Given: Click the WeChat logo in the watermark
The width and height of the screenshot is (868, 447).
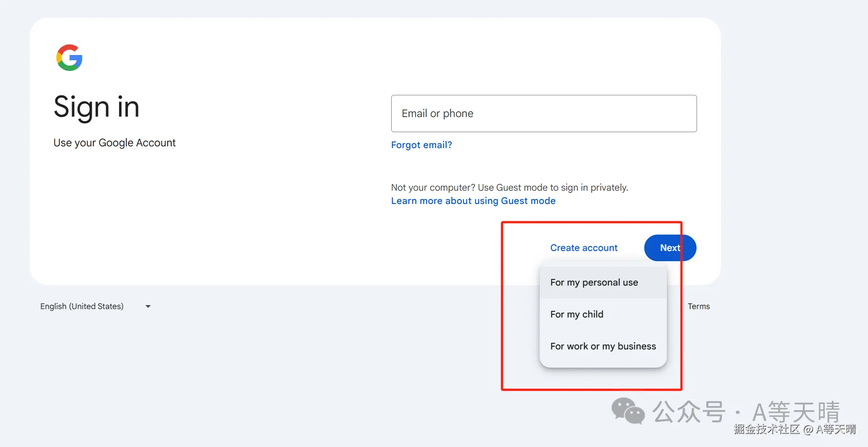Looking at the screenshot, I should tap(628, 411).
